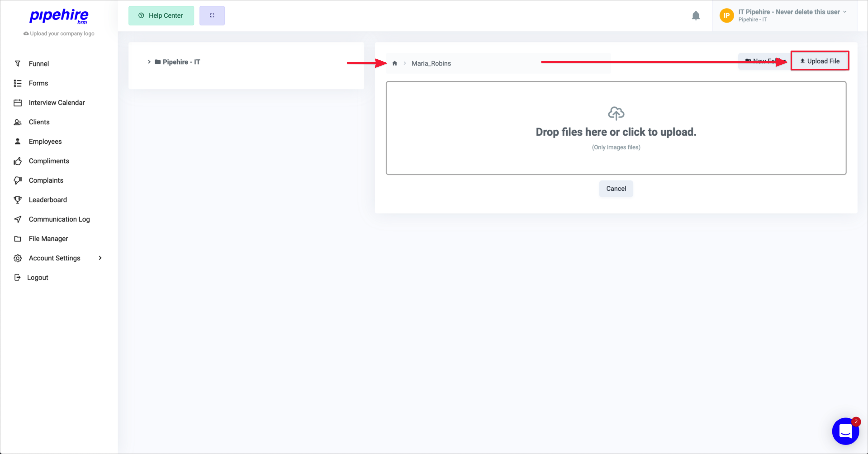The height and width of the screenshot is (454, 868).
Task: Open the Interview Calendar icon
Action: 18,102
